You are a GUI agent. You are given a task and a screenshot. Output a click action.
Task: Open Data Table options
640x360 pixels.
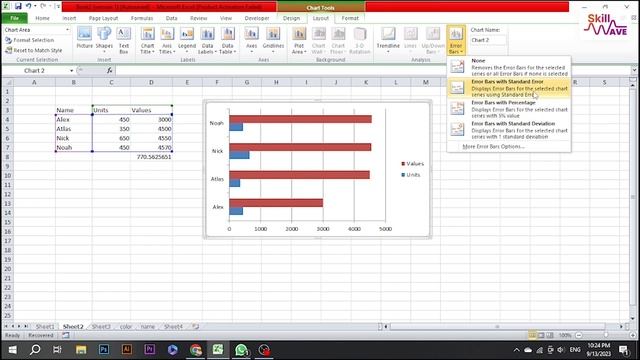pos(228,40)
